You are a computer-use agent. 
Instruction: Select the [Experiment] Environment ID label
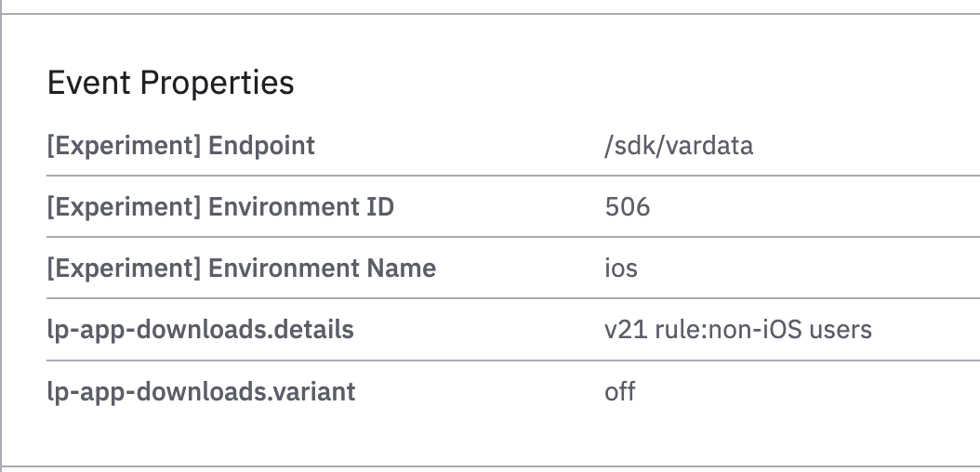(x=220, y=207)
